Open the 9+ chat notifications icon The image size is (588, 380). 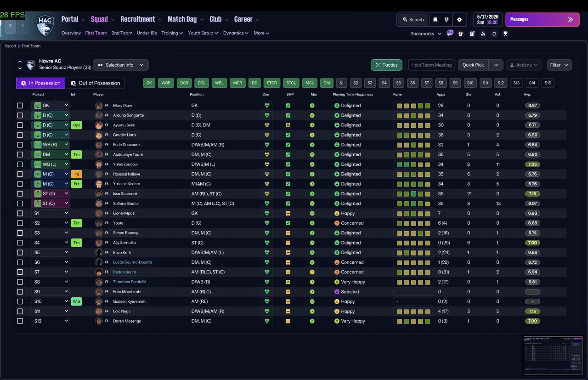pyautogui.click(x=450, y=33)
